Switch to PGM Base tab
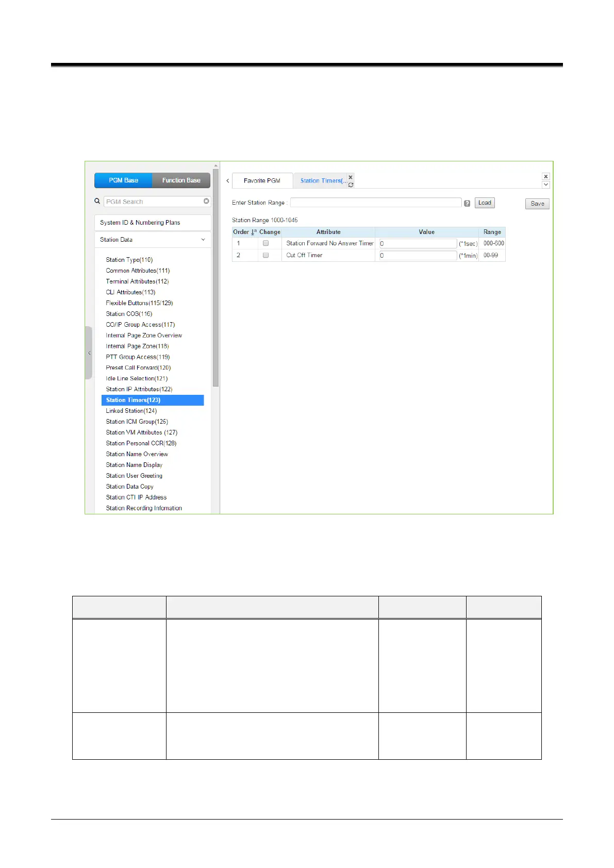The width and height of the screenshot is (614, 868). point(124,180)
